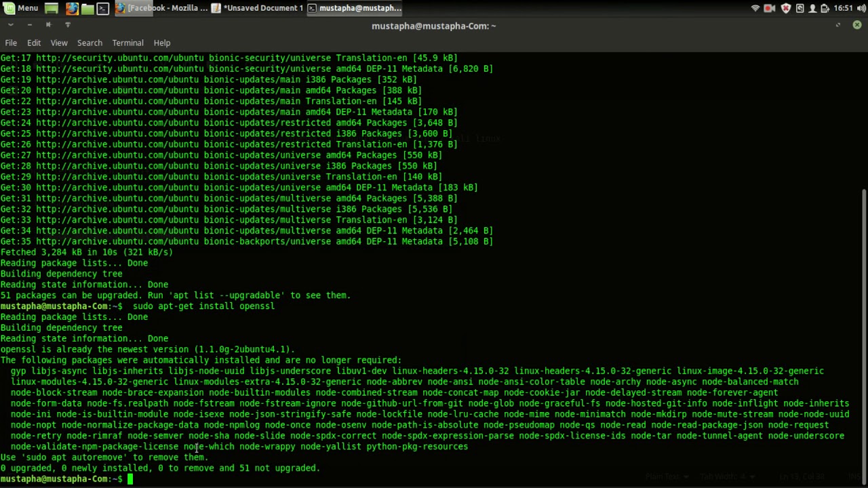
Task: Launch a new terminal from the panel launcher
Action: click(103, 8)
